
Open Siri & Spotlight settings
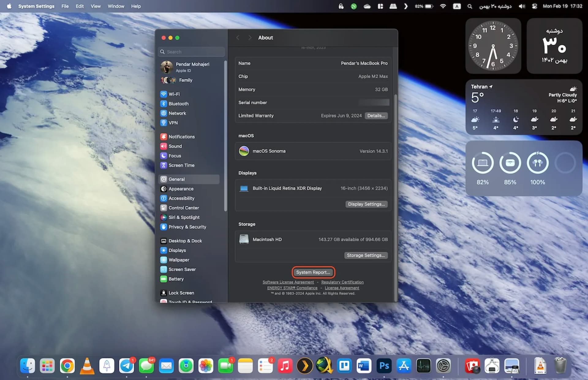pyautogui.click(x=184, y=217)
